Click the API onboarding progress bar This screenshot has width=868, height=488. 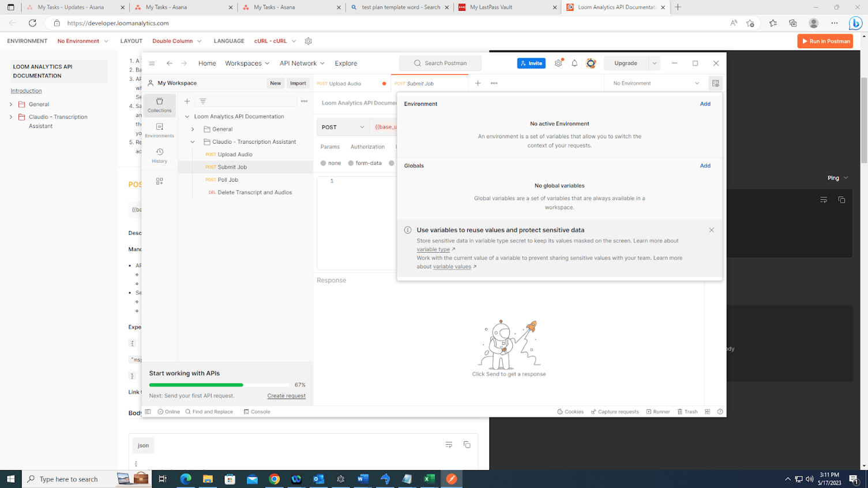[x=219, y=385]
